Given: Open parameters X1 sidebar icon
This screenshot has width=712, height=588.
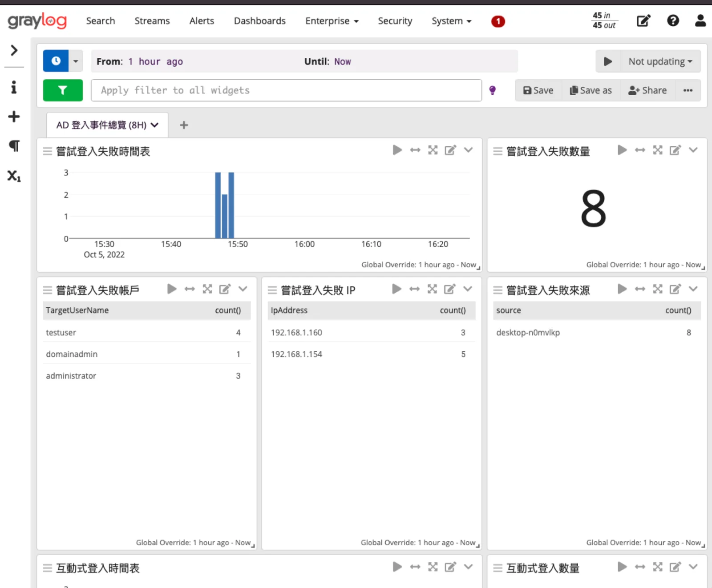Looking at the screenshot, I should tap(14, 176).
